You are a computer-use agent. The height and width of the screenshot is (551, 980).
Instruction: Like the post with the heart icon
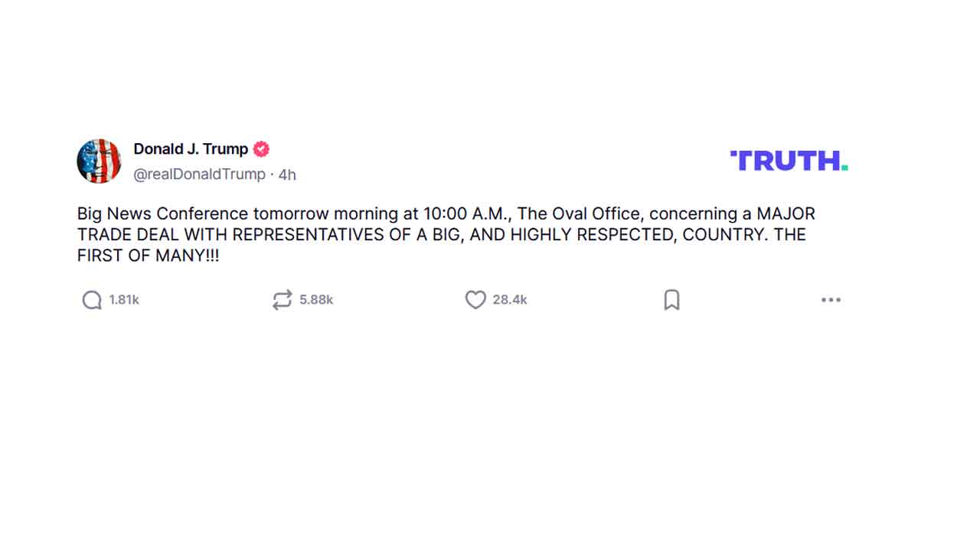click(x=475, y=300)
